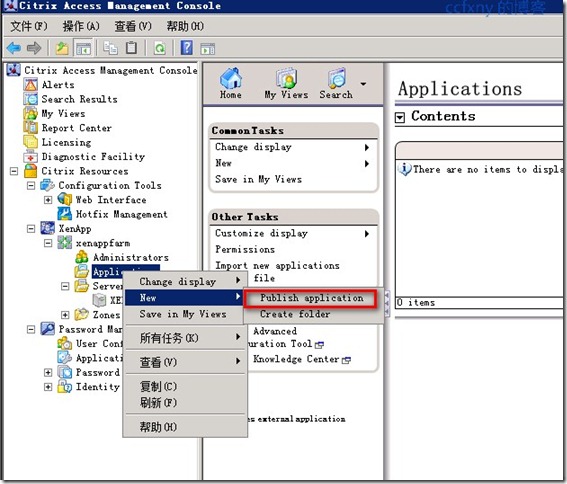Click 帮助(H) in context menu
This screenshot has height=484, width=567.
pos(184,427)
